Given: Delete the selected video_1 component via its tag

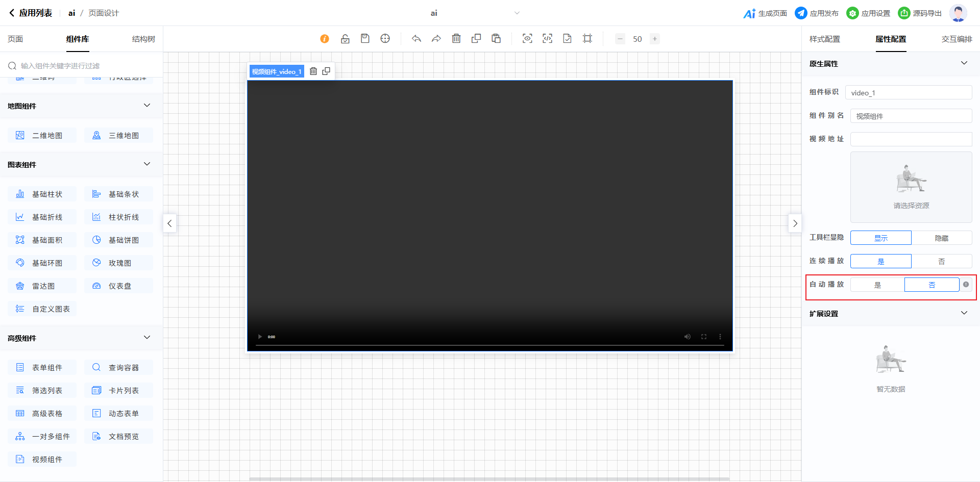Looking at the screenshot, I should pos(313,71).
